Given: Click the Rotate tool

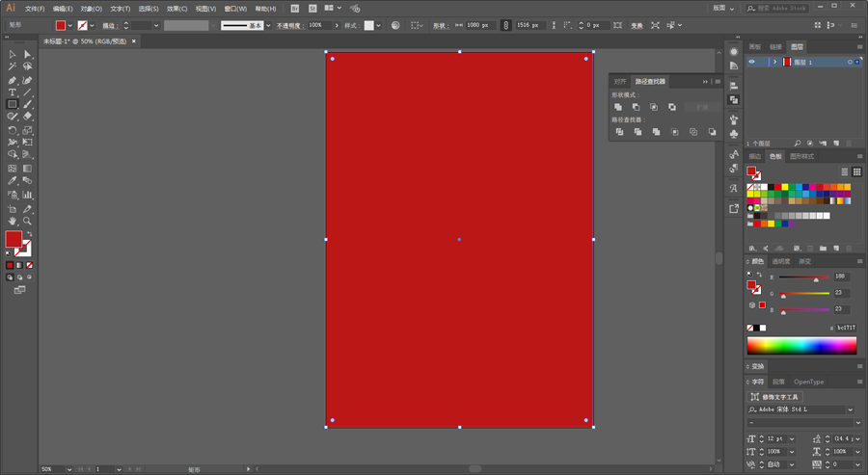Looking at the screenshot, I should click(13, 130).
